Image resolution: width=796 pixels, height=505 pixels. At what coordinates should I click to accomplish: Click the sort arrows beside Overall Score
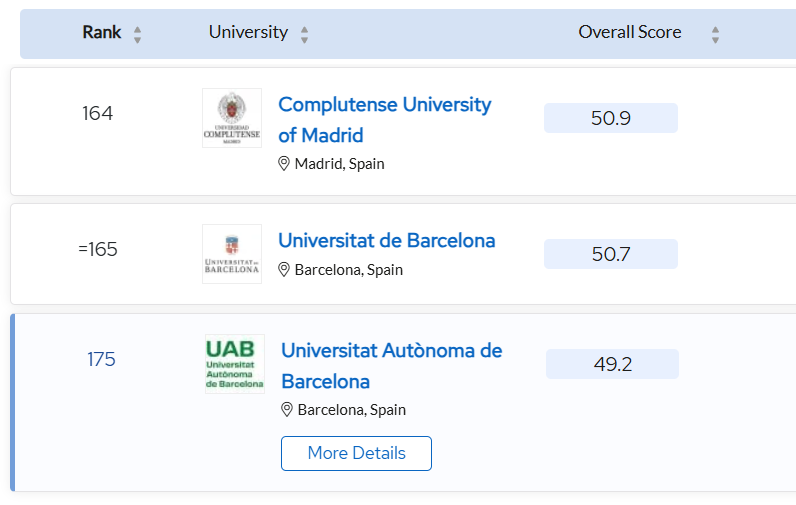tap(715, 34)
